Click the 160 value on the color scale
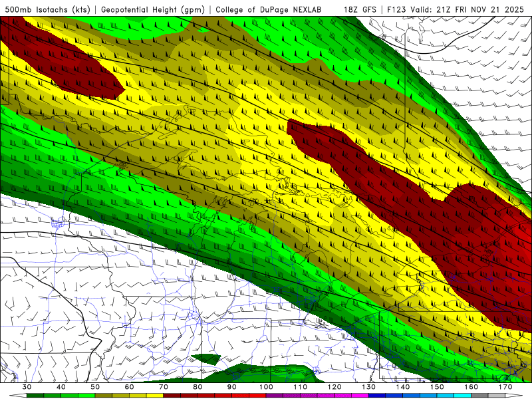 click(471, 387)
